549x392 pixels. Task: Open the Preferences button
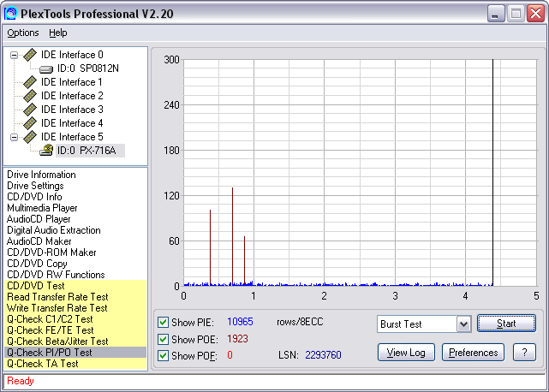[x=473, y=353]
